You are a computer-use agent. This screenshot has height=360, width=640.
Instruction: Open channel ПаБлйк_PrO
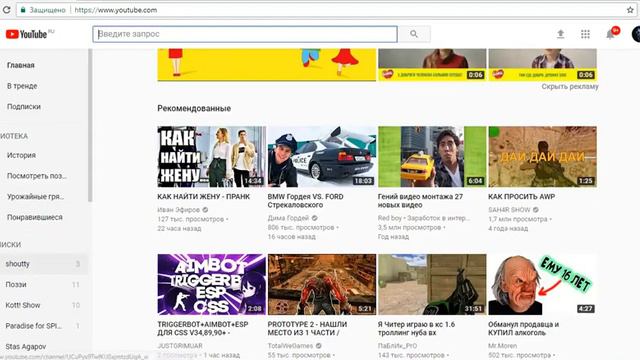click(397, 346)
